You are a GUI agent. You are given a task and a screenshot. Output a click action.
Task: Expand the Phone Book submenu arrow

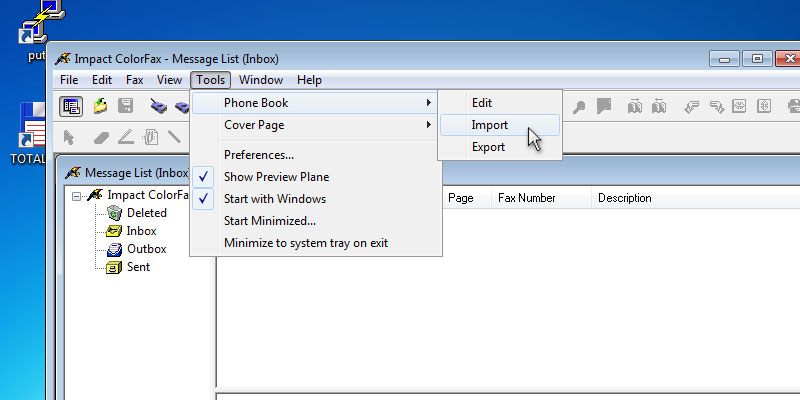[429, 103]
